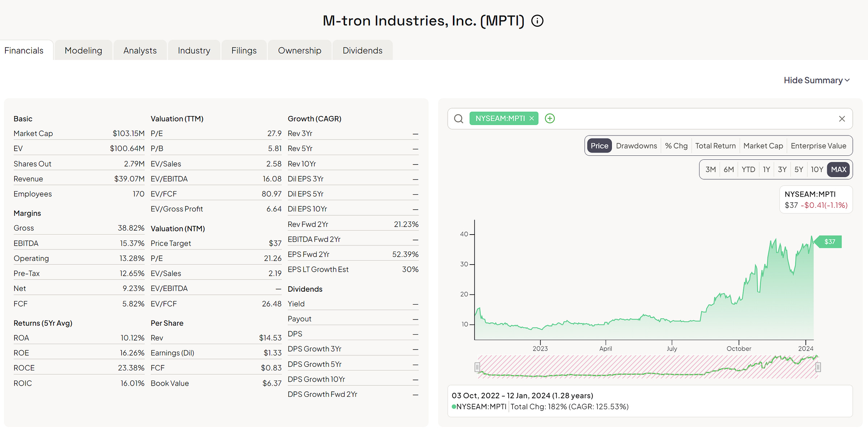Select Enterprise Value chart mode
The image size is (868, 429).
(818, 146)
